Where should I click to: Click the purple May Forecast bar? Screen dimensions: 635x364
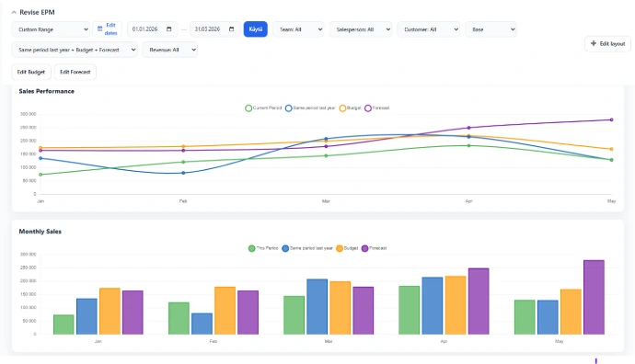pos(594,297)
